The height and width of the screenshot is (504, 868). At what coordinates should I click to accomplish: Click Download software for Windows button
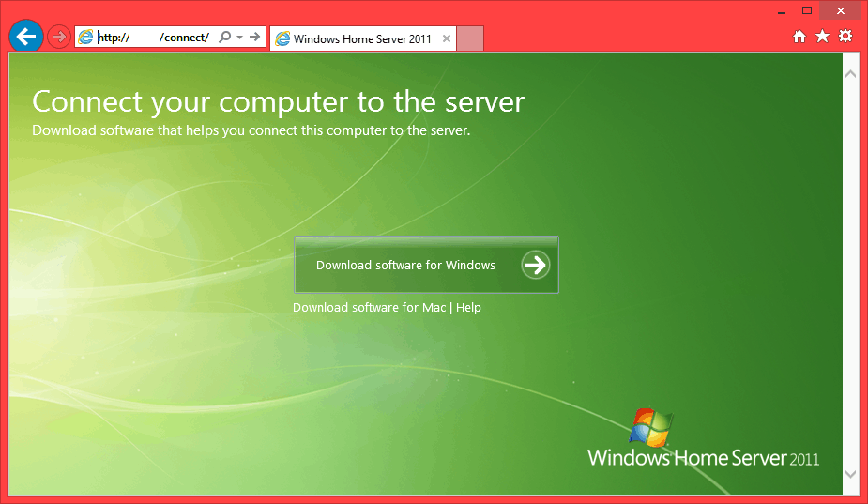coord(426,265)
